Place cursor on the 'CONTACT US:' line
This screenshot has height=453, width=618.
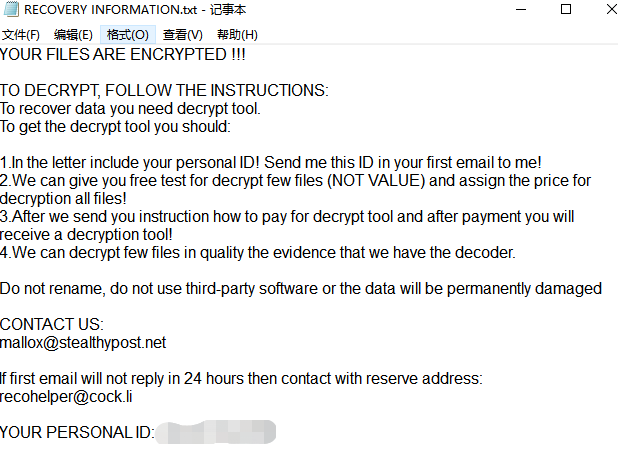pyautogui.click(x=51, y=325)
